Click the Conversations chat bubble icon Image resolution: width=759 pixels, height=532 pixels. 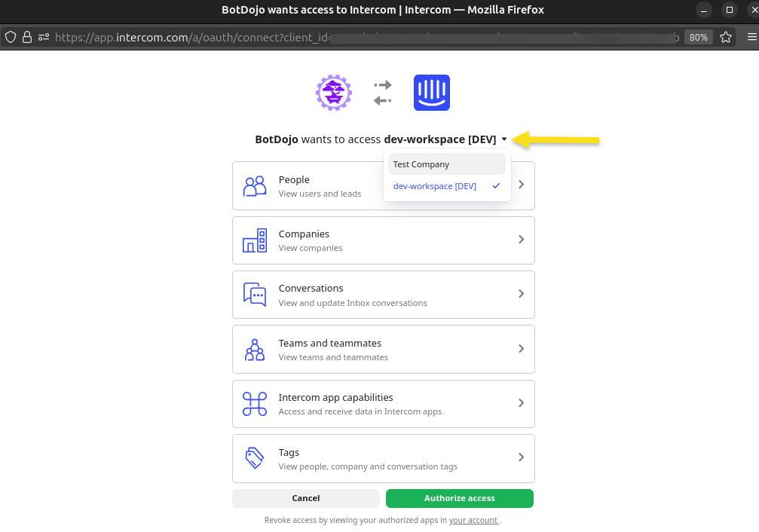tap(255, 295)
